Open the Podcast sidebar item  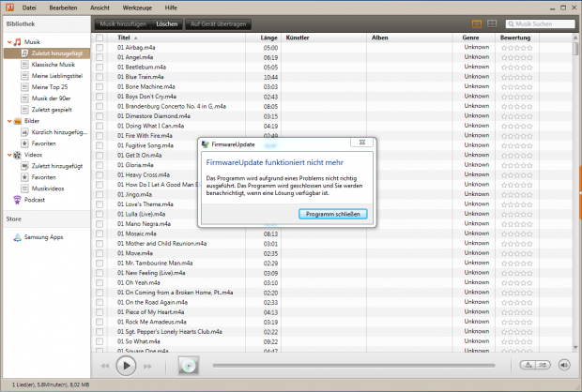pyautogui.click(x=35, y=199)
